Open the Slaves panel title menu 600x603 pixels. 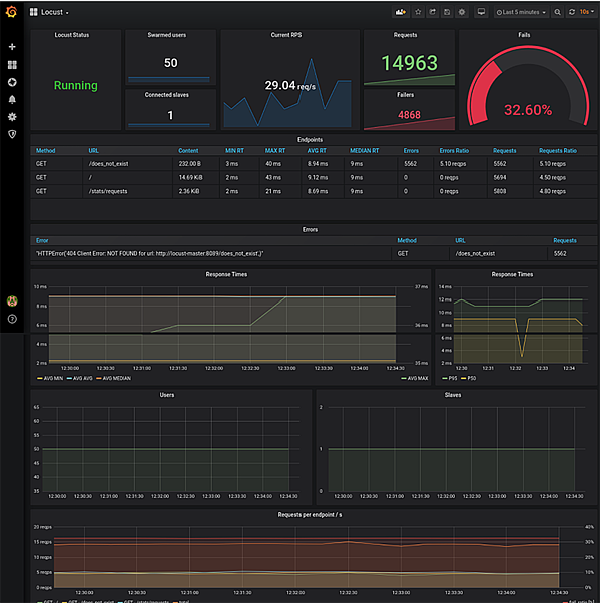click(x=453, y=395)
